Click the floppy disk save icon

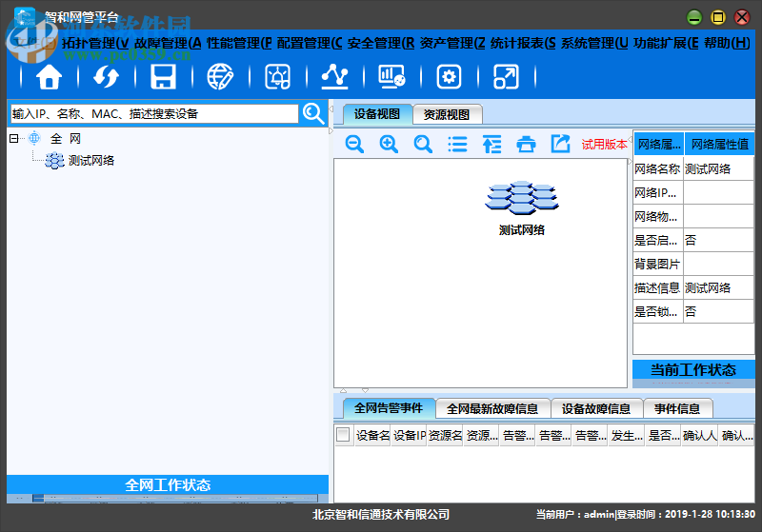point(163,77)
